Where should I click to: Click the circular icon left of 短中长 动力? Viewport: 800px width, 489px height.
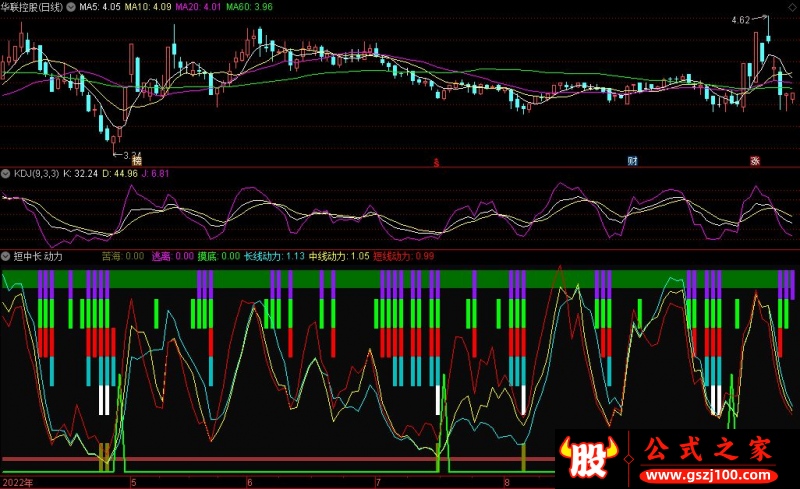[7, 256]
